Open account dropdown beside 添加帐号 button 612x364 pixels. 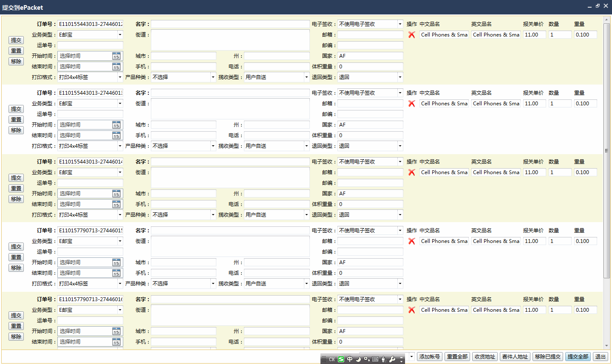click(x=411, y=356)
